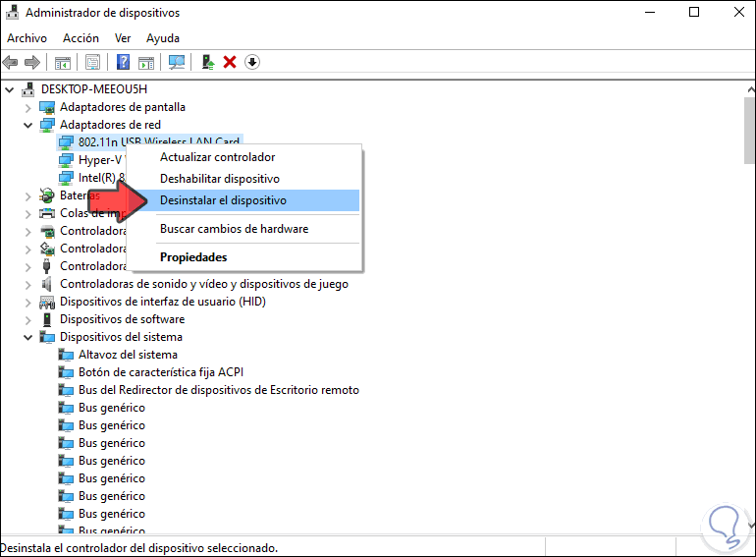
Task: Click the blue Help question mark icon
Action: [x=123, y=62]
